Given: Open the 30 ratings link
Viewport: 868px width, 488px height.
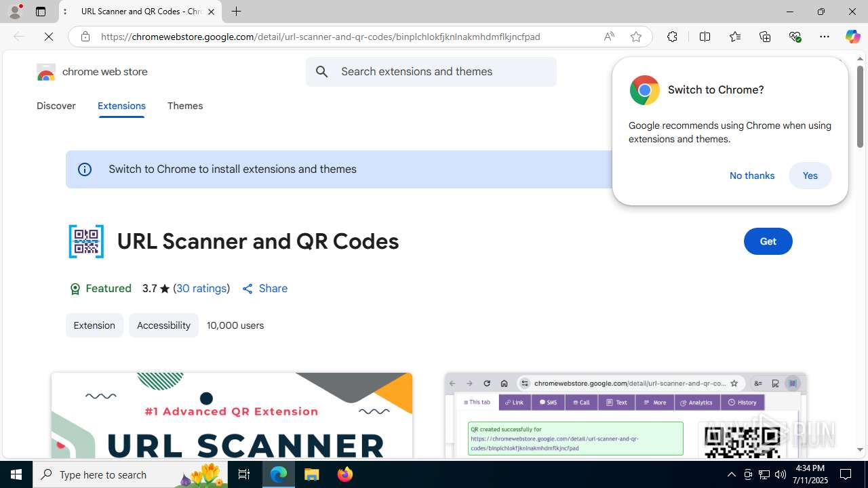Looking at the screenshot, I should 201,289.
